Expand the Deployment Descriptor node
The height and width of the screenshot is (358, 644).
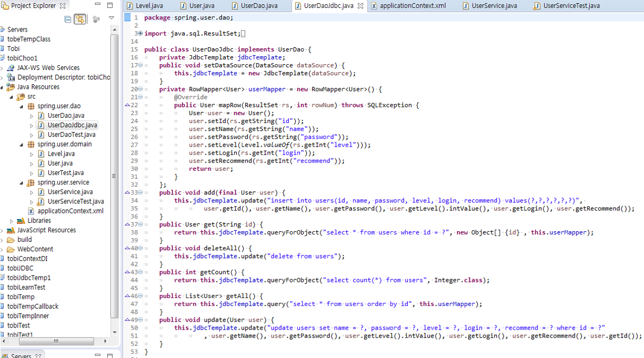(3, 77)
